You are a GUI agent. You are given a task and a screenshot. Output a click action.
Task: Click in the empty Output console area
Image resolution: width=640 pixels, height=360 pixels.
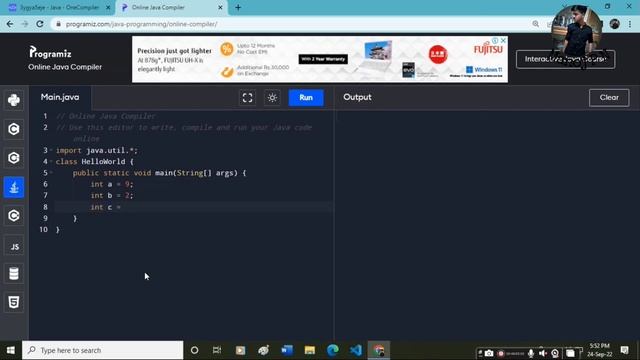(487, 224)
